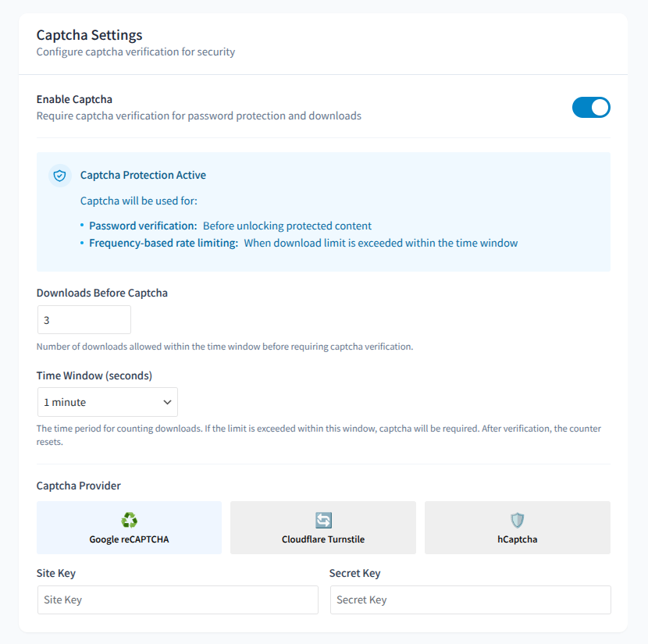Click the Time Window (seconds) label
This screenshot has width=648, height=644.
[x=94, y=375]
